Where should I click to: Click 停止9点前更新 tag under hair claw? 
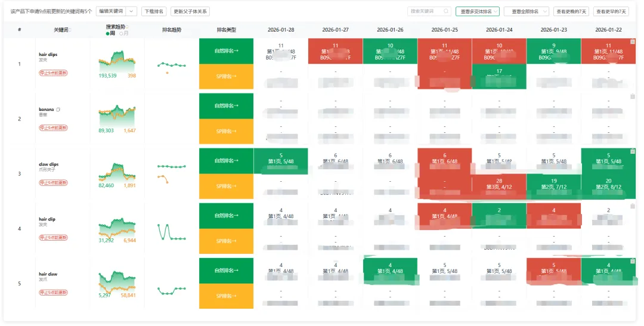[x=54, y=293]
